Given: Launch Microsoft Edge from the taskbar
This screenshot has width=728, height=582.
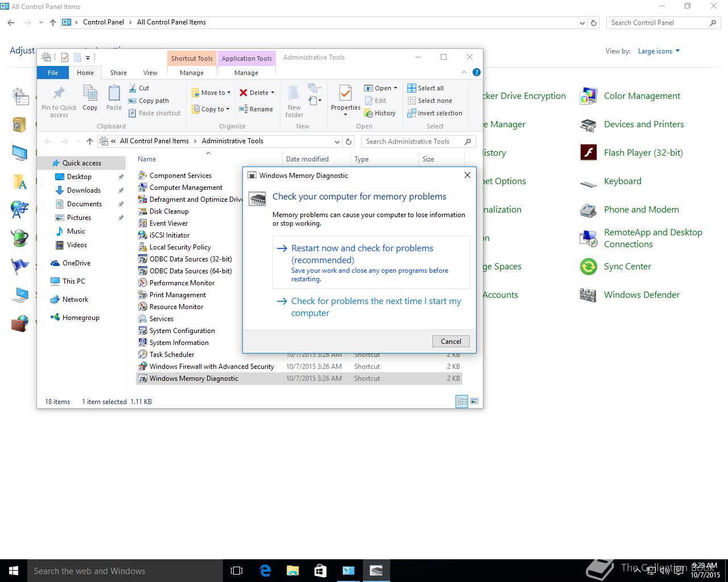Looking at the screenshot, I should click(264, 571).
